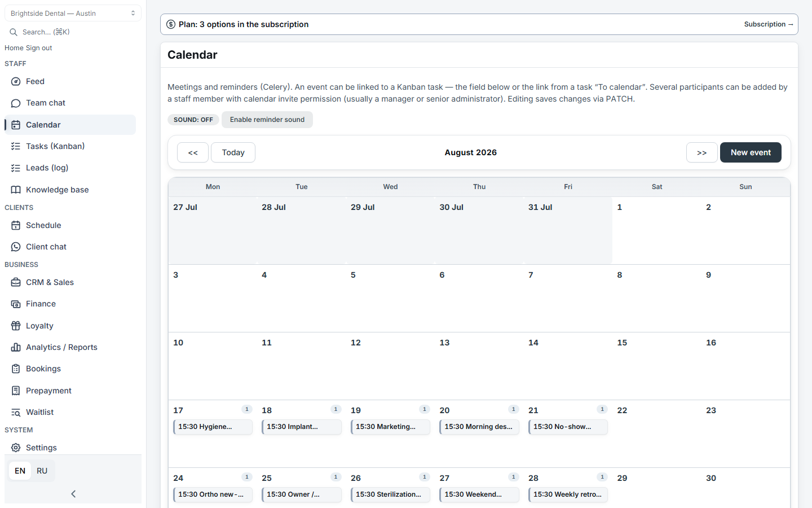Go to previous month with << button
The image size is (812, 508).
(193, 152)
